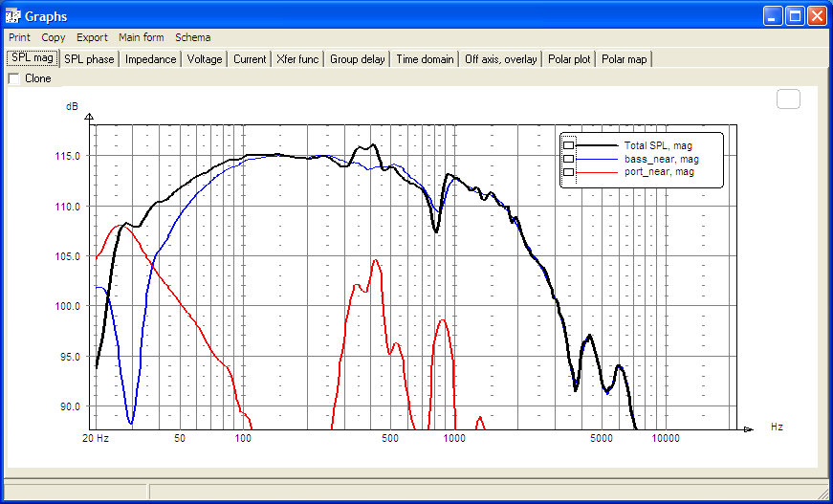Close the Graphs window
The height and width of the screenshot is (504, 833).
817,16
